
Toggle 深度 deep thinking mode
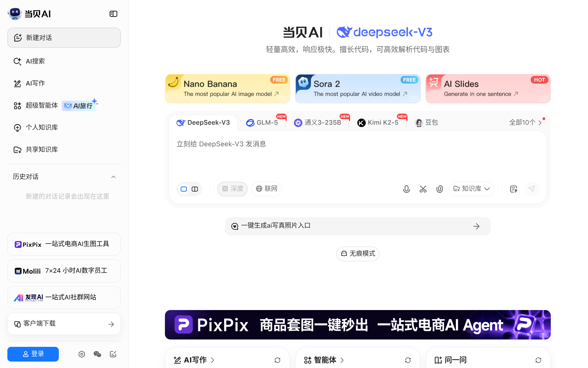tap(232, 189)
